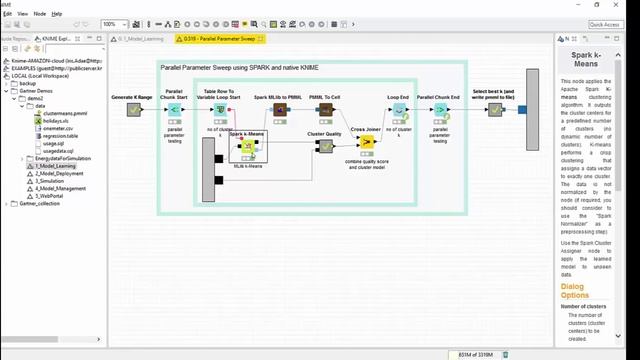Click the magnifier view toolbar icon
Viewport: 640px width, 360px height.
(x=254, y=24)
